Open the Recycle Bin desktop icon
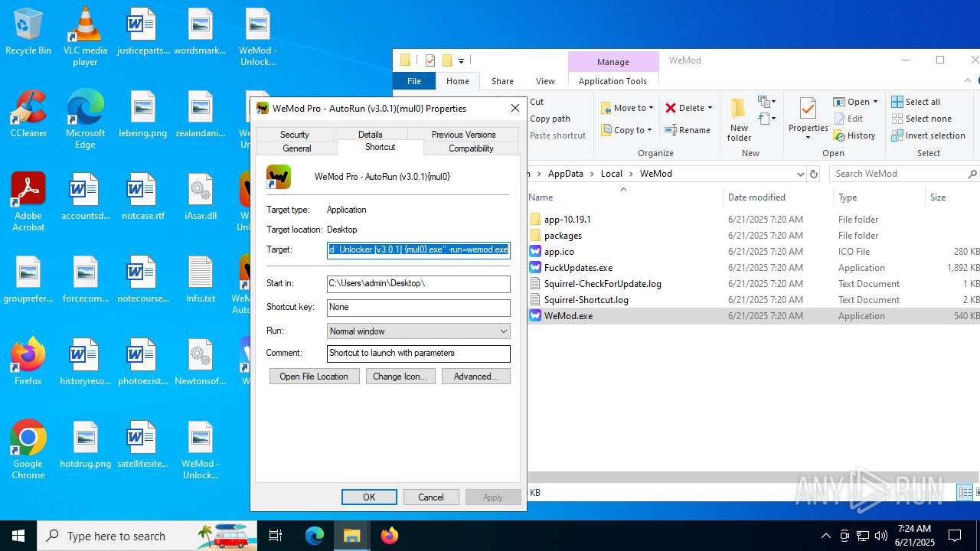Image resolution: width=980 pixels, height=551 pixels. point(28,31)
